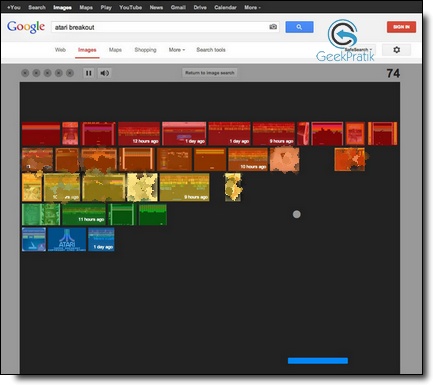Open the SafeSearch dropdown
This screenshot has height=385, width=433.
click(358, 49)
